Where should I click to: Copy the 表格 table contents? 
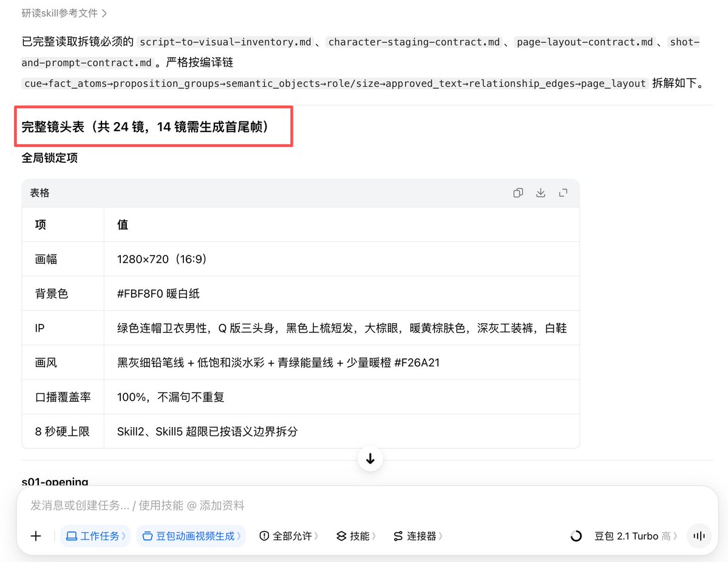pyautogui.click(x=518, y=193)
